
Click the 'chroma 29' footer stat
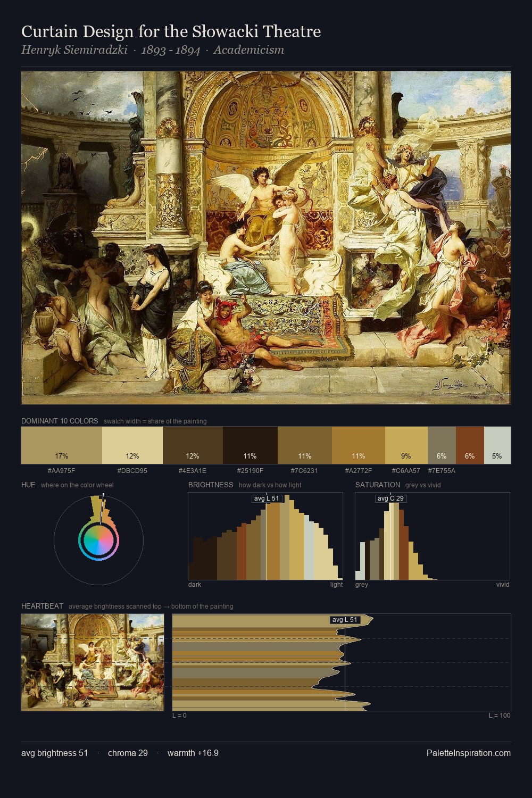(128, 753)
